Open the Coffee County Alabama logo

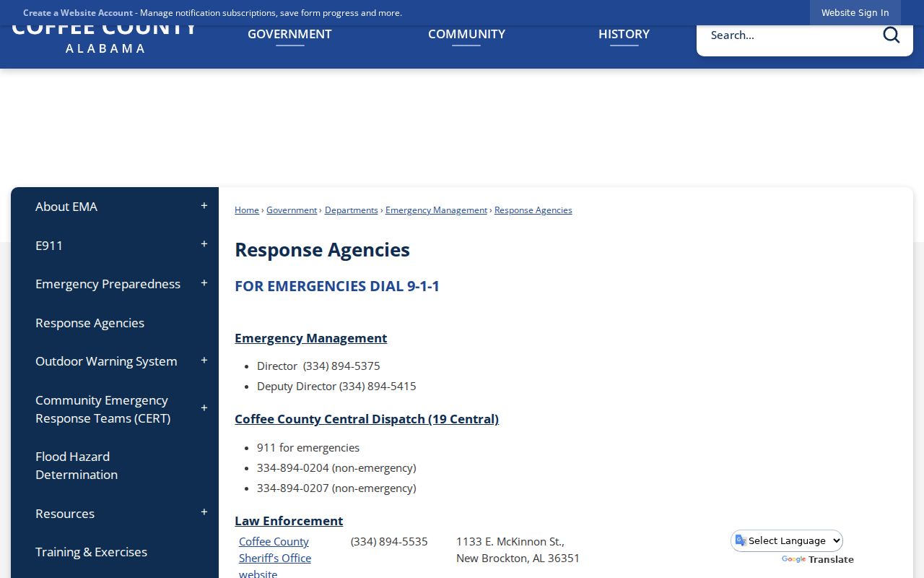click(x=105, y=40)
